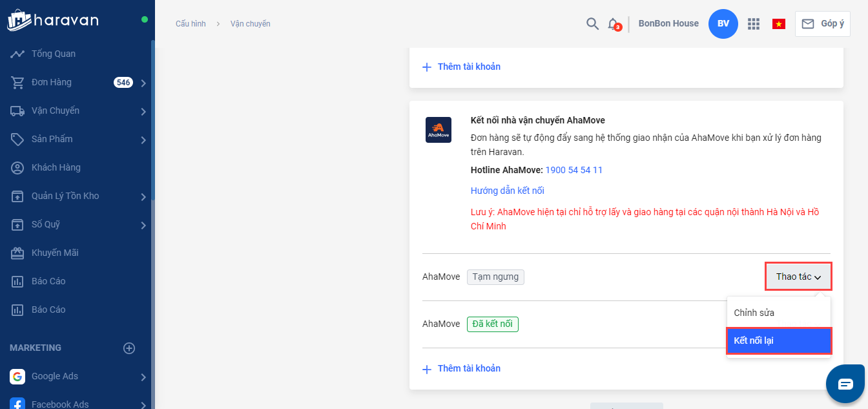Image resolution: width=868 pixels, height=409 pixels.
Task: Open the Thao tác dropdown
Action: (x=798, y=277)
